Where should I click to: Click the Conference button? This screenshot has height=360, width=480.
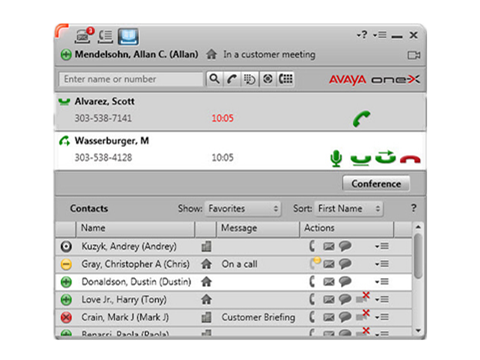tap(376, 184)
